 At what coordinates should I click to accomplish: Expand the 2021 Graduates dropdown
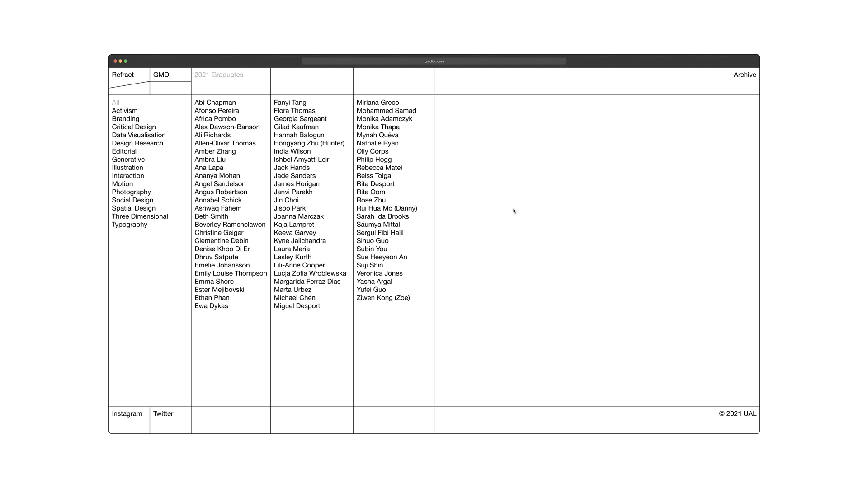219,75
